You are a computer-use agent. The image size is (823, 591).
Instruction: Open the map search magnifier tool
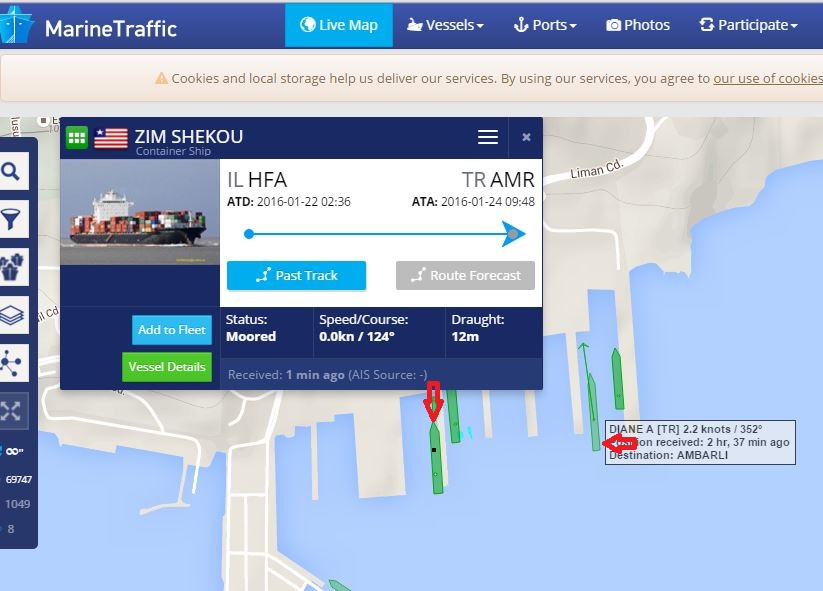11,171
